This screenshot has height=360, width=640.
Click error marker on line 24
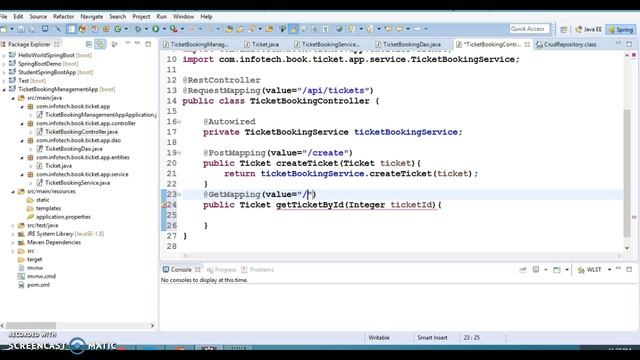[x=164, y=205]
